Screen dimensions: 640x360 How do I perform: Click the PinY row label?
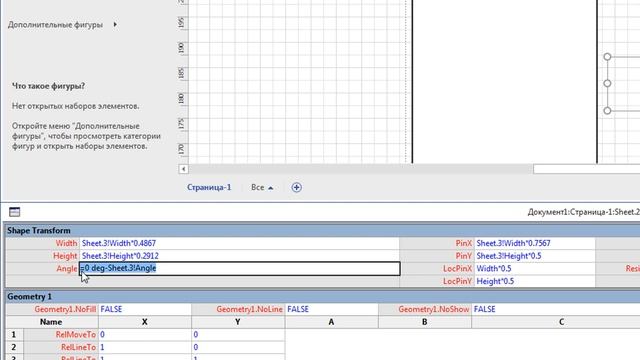[463, 256]
